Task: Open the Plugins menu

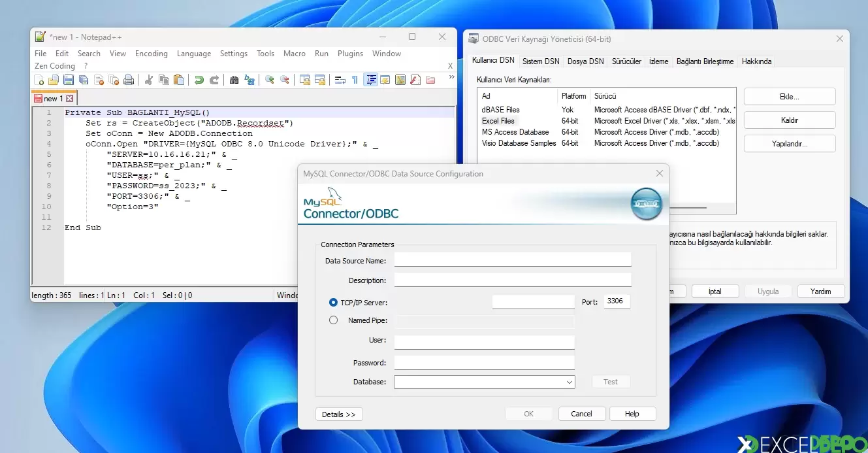Action: [x=351, y=54]
